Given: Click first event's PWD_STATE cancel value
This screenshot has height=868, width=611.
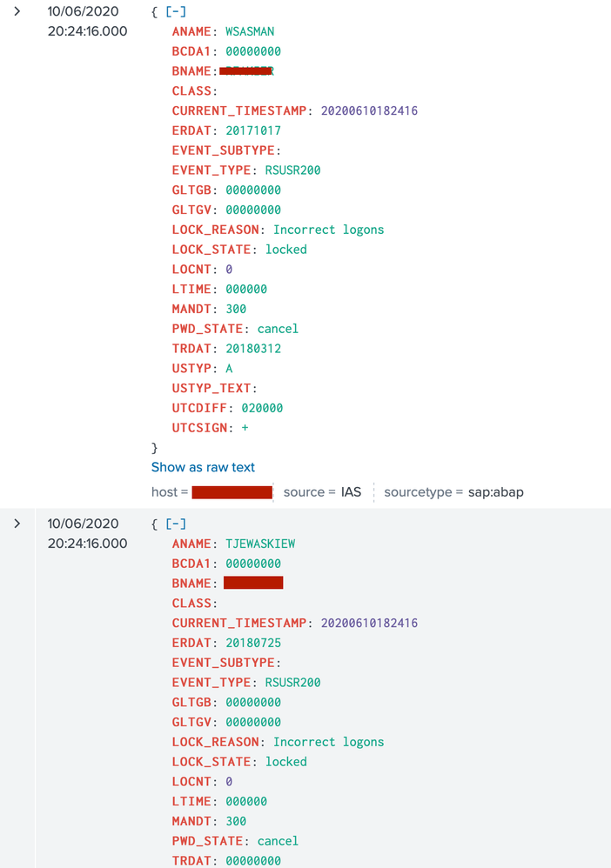Looking at the screenshot, I should click(x=278, y=329).
